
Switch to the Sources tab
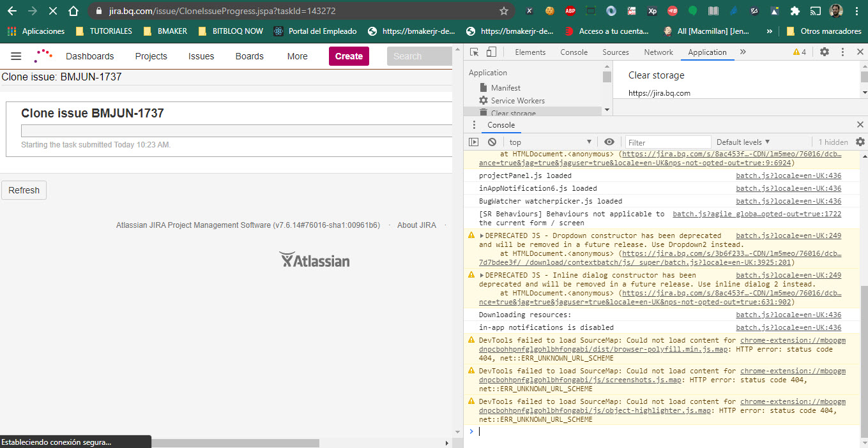(616, 52)
